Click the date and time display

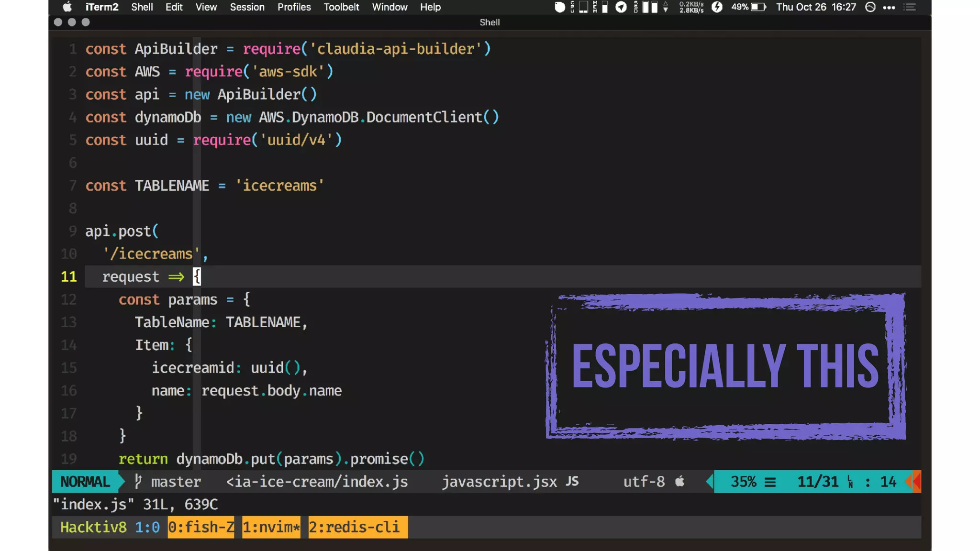tap(815, 7)
